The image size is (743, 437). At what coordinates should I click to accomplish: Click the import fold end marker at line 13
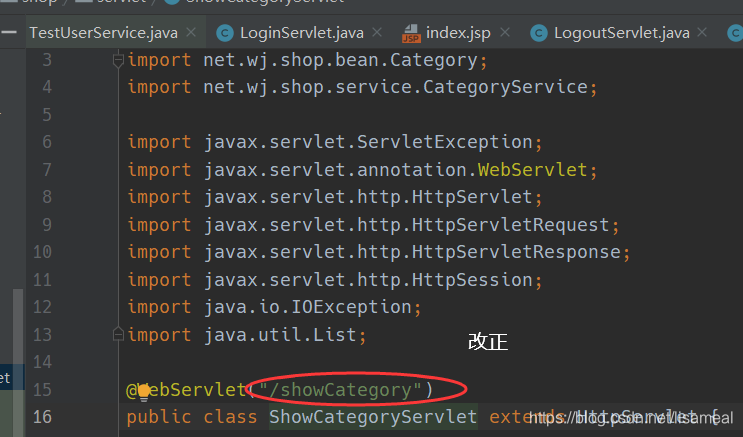(x=118, y=334)
